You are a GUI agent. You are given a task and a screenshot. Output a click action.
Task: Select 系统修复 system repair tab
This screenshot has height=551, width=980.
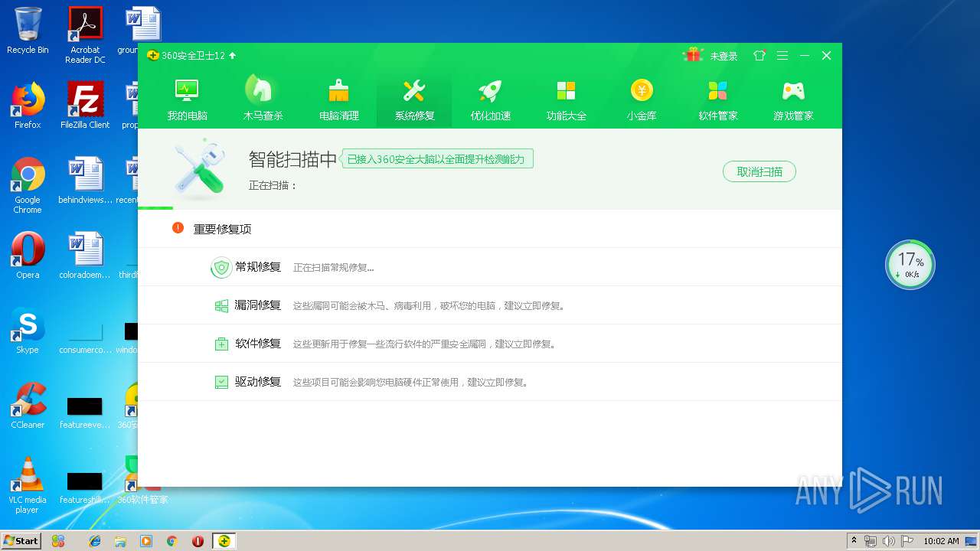coord(414,99)
